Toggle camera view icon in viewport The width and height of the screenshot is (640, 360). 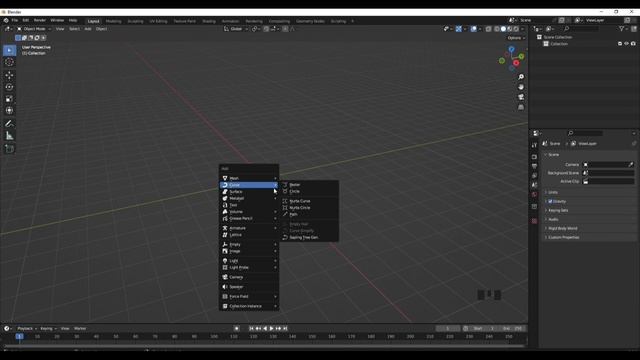[521, 97]
